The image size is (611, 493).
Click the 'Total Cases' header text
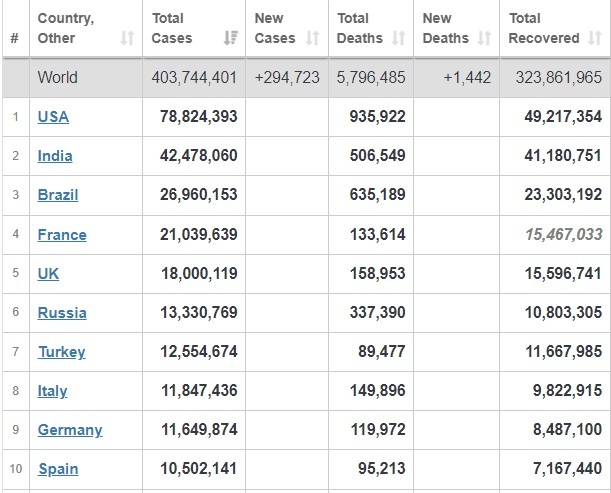172,28
